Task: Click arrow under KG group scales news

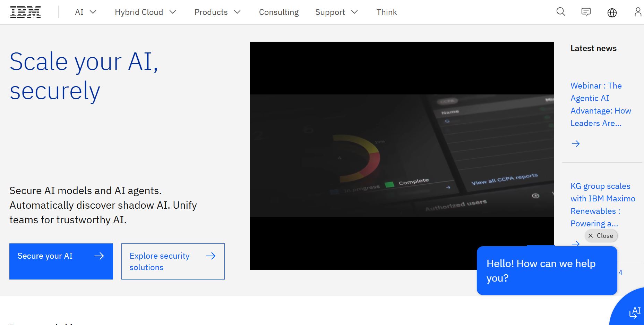Action: [576, 243]
